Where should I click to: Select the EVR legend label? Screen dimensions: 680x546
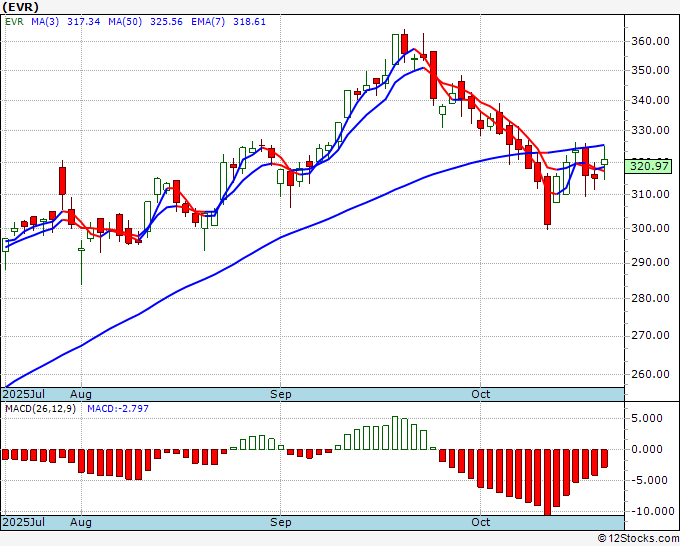14,22
